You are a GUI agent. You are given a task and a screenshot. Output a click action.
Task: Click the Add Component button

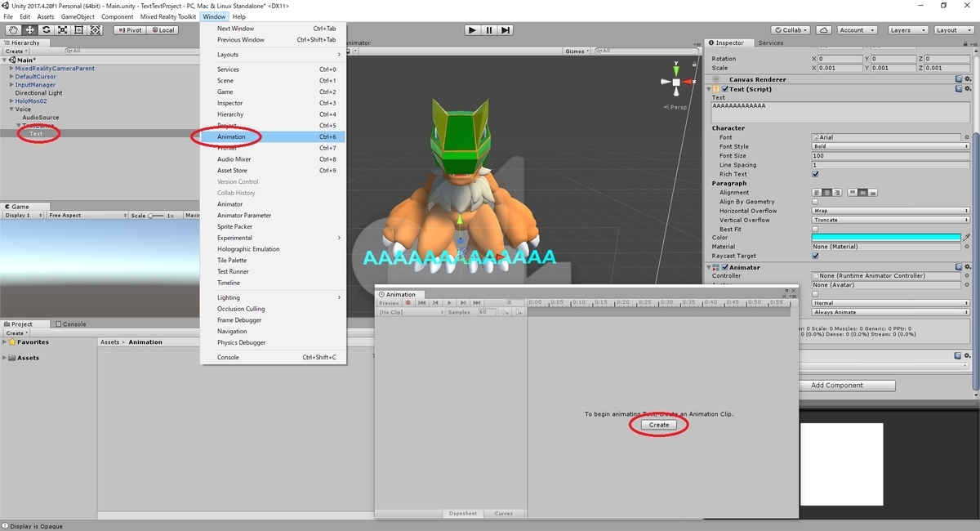837,386
